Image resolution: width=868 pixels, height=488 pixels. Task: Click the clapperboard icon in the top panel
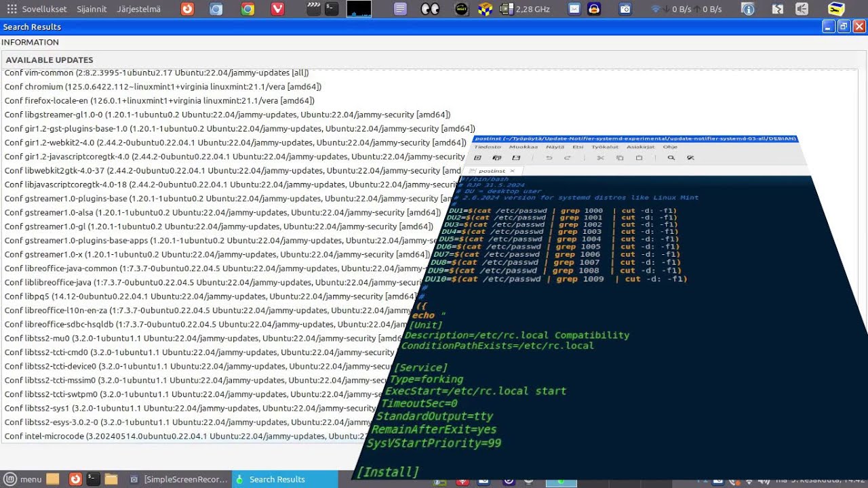[313, 9]
